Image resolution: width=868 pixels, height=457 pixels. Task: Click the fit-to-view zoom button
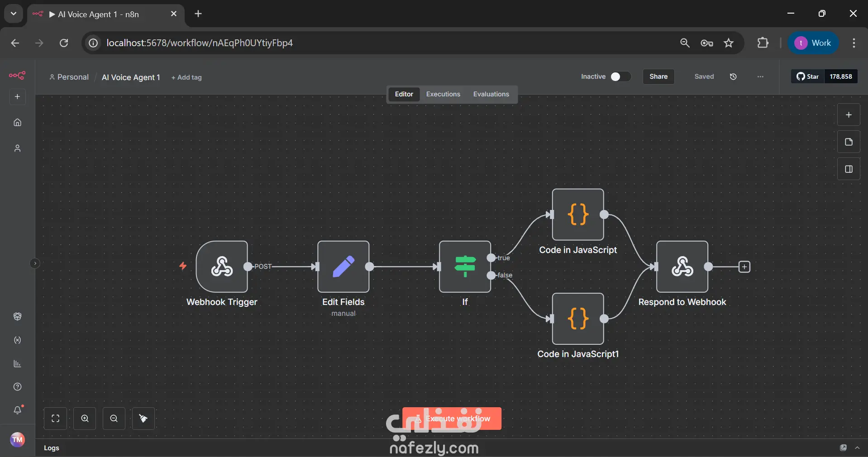click(x=56, y=419)
